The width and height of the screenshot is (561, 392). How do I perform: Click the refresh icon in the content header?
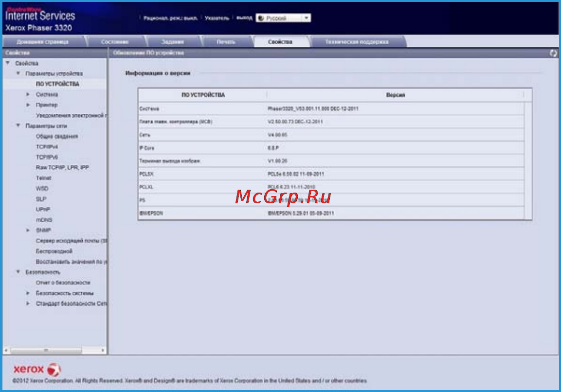tap(553, 53)
